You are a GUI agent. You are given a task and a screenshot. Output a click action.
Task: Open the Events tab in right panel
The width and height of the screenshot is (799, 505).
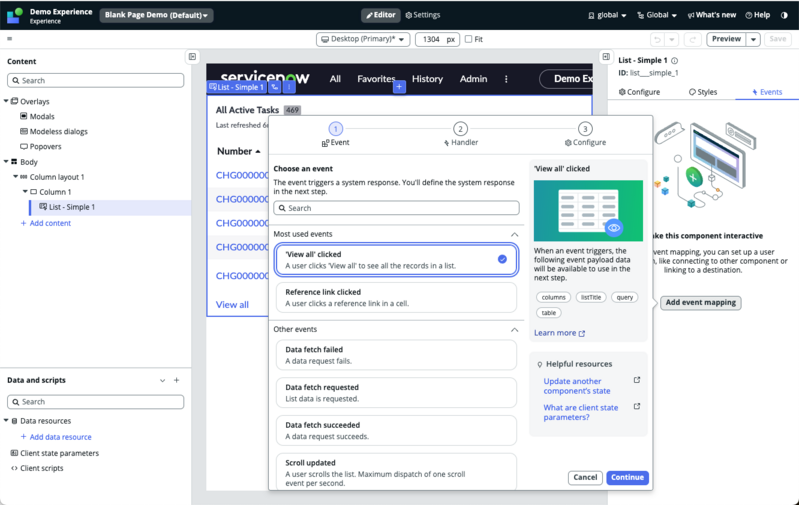(767, 92)
